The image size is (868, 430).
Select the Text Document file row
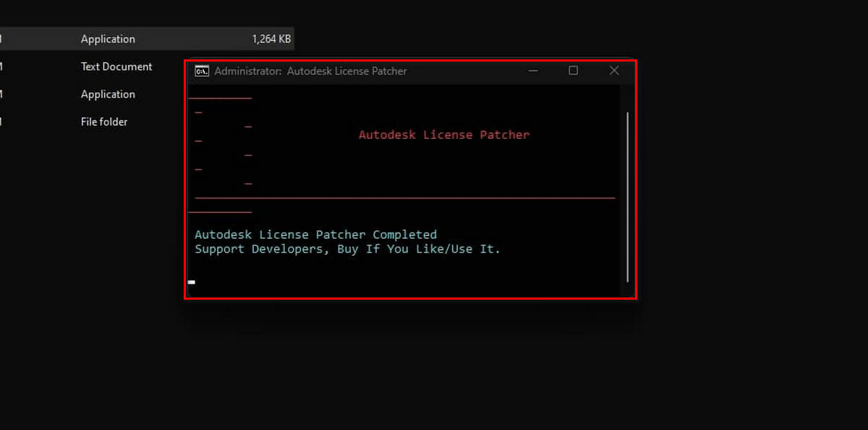[x=116, y=67]
